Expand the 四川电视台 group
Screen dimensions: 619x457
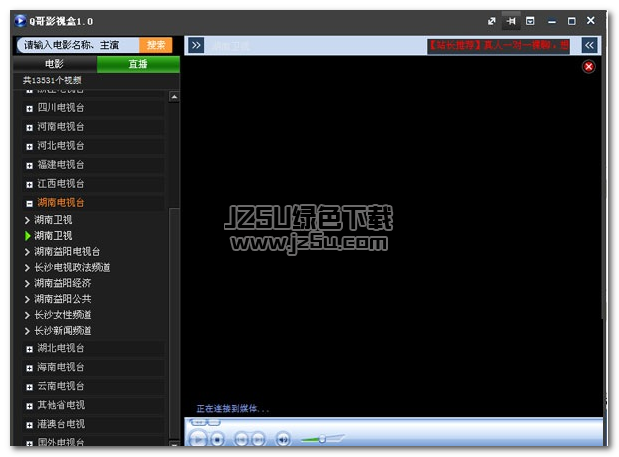[29, 109]
